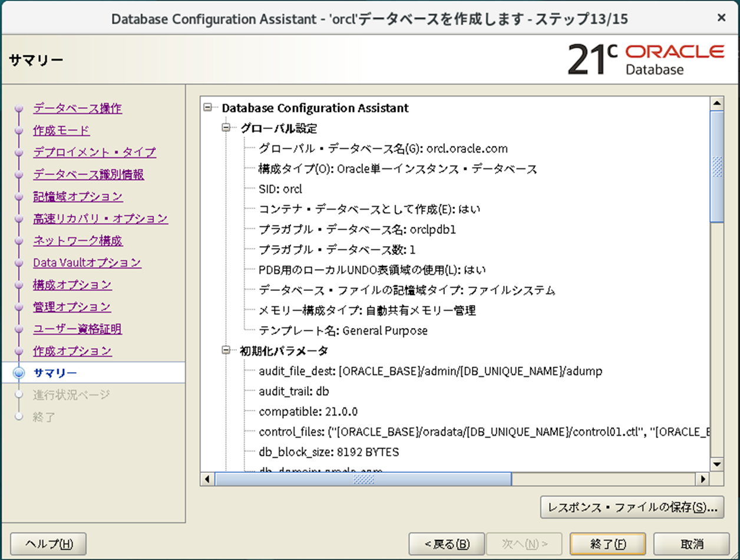
Task: Open the デプロイメント・タイプ step
Action: point(94,153)
